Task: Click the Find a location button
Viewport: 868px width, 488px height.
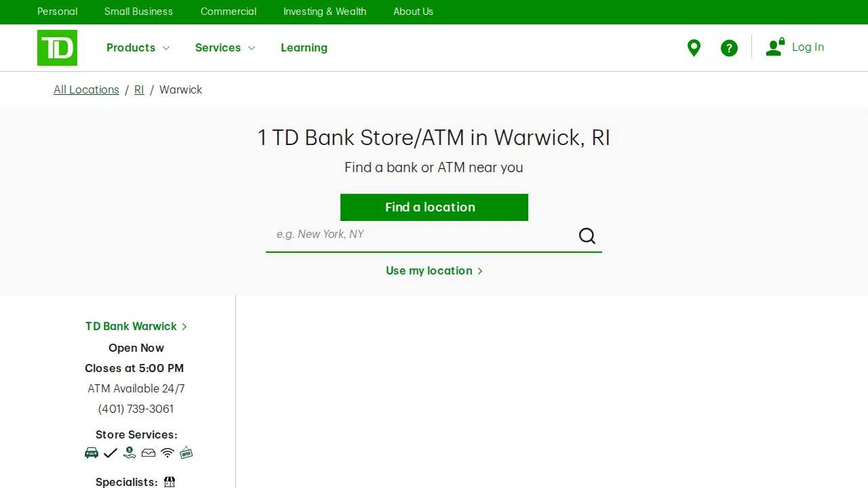Action: pyautogui.click(x=434, y=207)
